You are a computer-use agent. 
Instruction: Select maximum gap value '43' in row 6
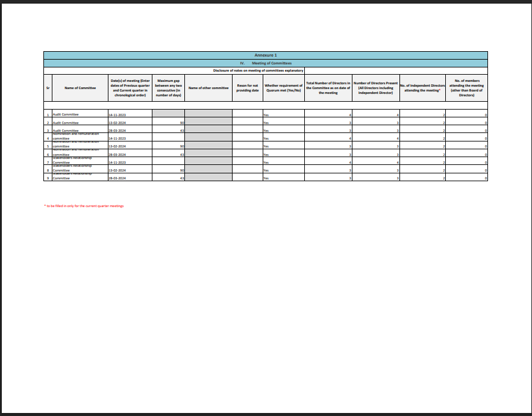click(x=182, y=155)
